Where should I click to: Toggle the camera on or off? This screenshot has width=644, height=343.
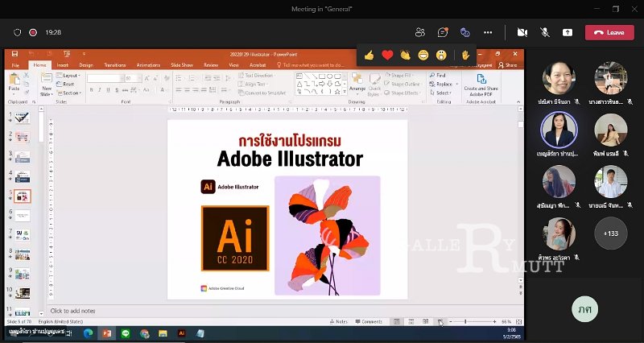[x=522, y=32]
